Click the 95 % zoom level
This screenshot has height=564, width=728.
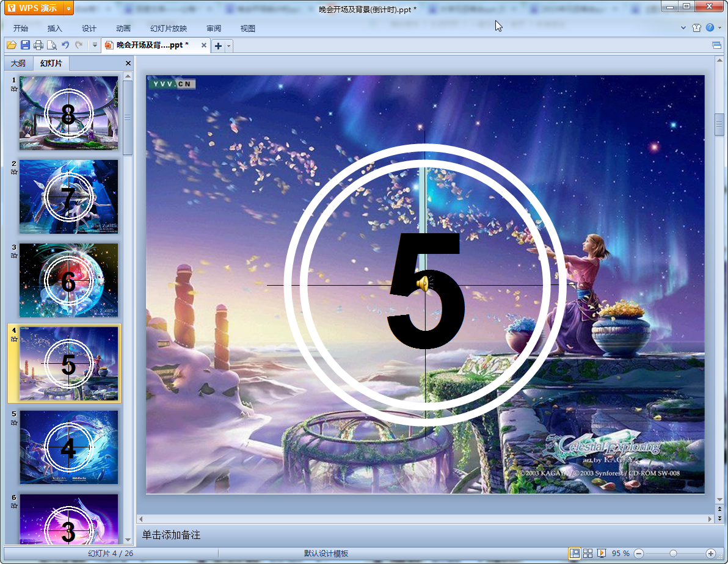click(x=621, y=554)
